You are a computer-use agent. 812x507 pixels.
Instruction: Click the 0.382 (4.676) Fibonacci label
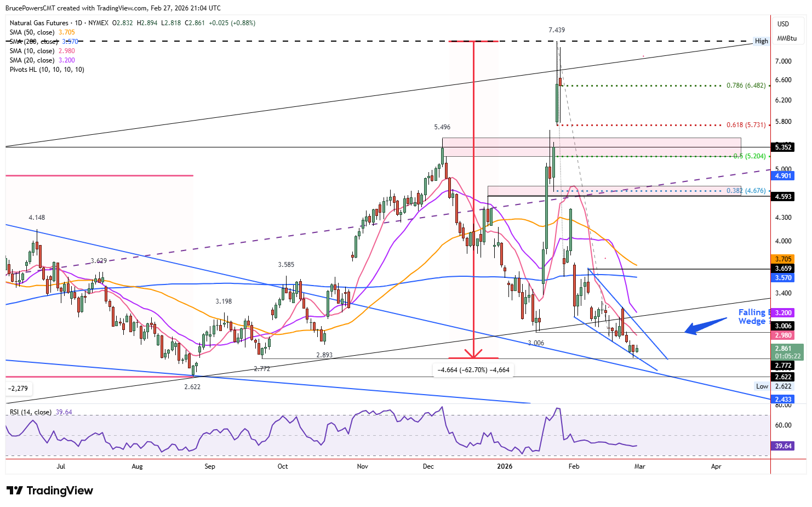746,191
